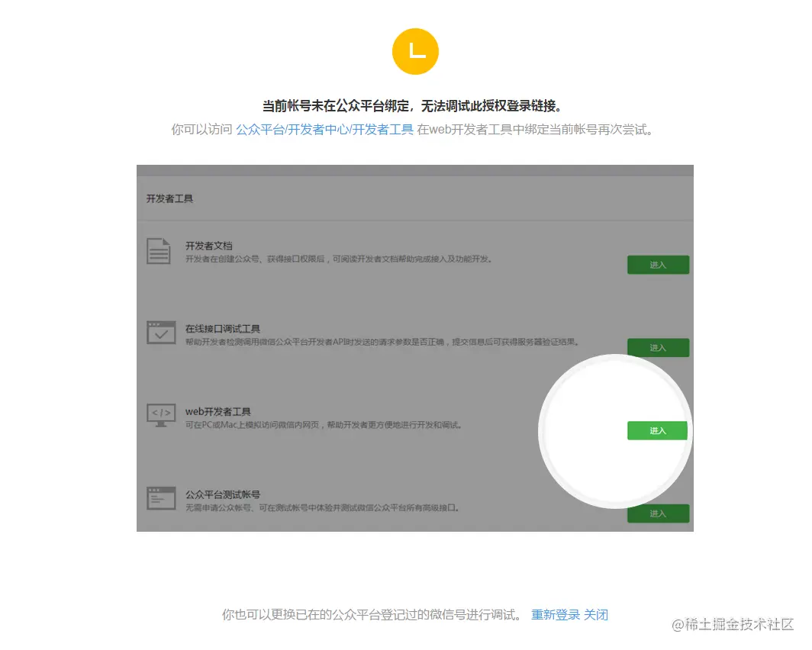Viewport: 812px width, 650px height.
Task: Click the description under 开发者文档
Action: click(339, 259)
